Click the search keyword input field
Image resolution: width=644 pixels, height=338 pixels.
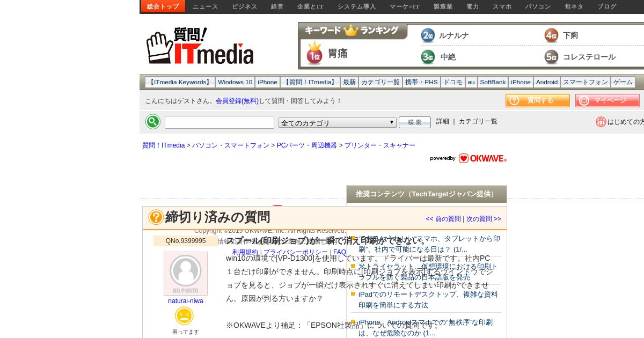click(219, 122)
